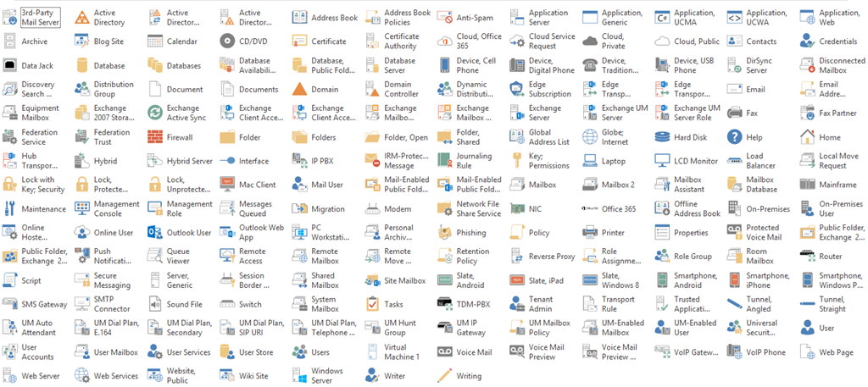Select the Wiki Site shape
868x387 pixels.
(x=227, y=376)
